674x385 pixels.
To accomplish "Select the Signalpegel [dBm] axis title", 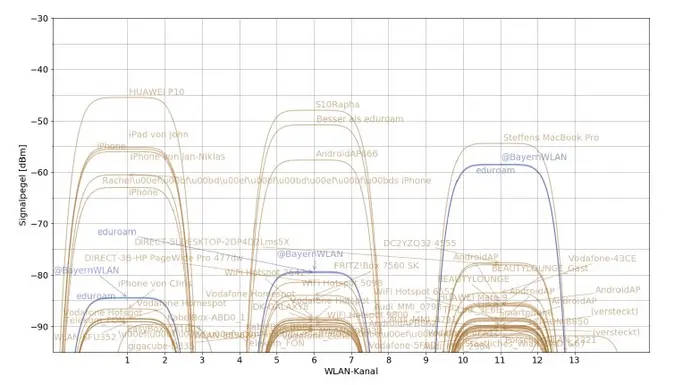I will click(23, 185).
